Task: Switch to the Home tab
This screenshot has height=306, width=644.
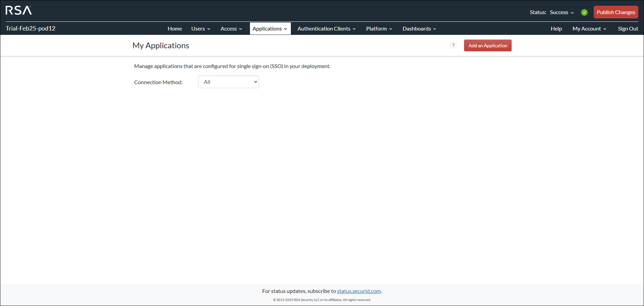Action: (x=175, y=28)
